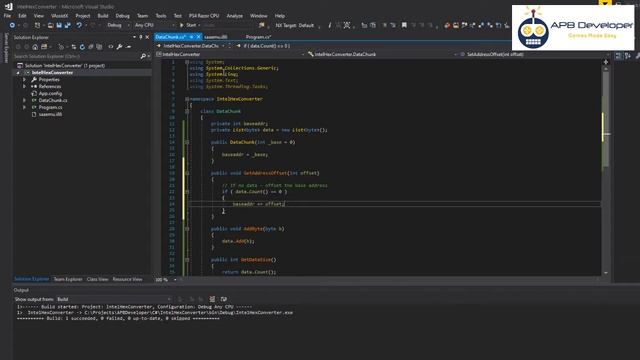Collapse the IntelHexConverter project node
This screenshot has height=360, width=640.
pos(18,73)
